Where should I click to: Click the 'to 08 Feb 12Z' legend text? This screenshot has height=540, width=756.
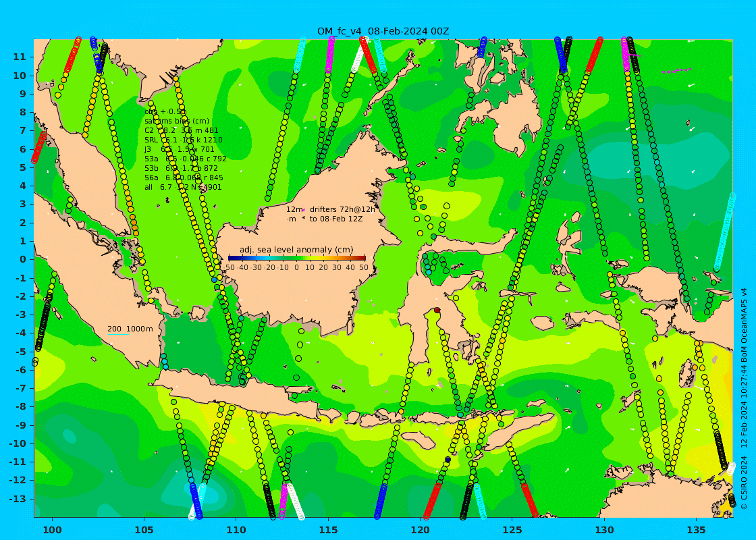coord(336,219)
